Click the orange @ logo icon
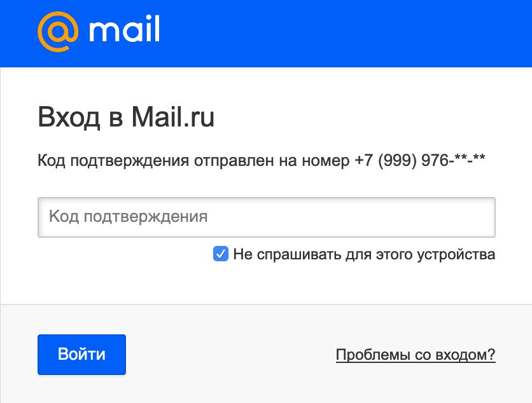532x403 pixels. point(58,32)
